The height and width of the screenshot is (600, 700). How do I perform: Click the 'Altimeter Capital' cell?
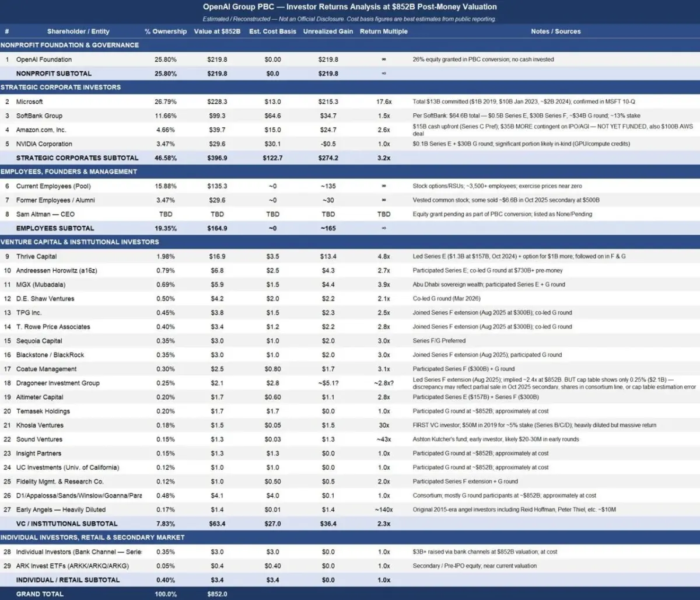point(40,397)
